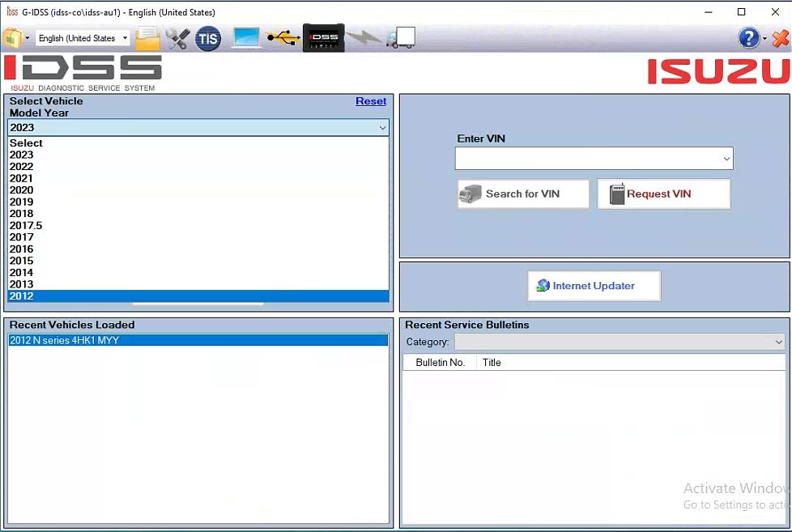
Task: Open the TIS round blue icon
Action: coord(208,38)
